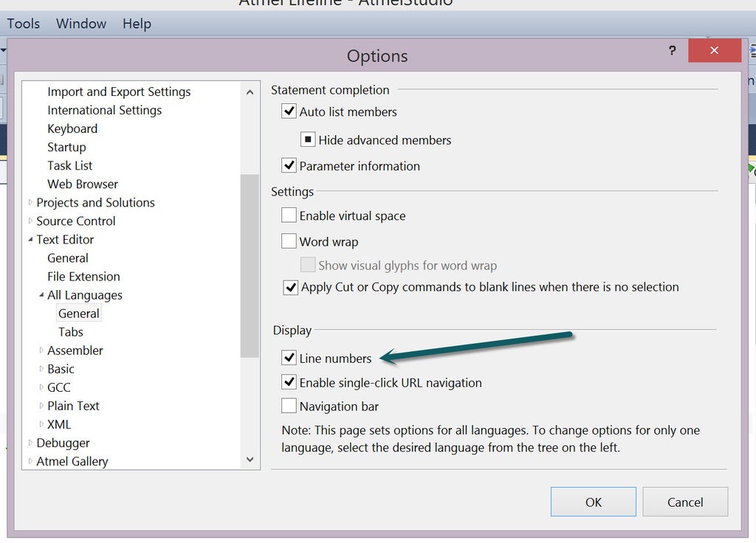Open the Help menu
This screenshot has width=756, height=543.
coord(137,24)
